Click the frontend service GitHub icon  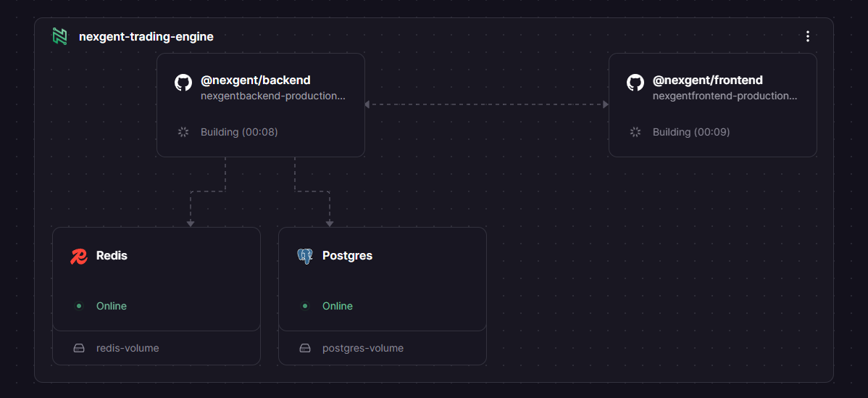point(635,82)
